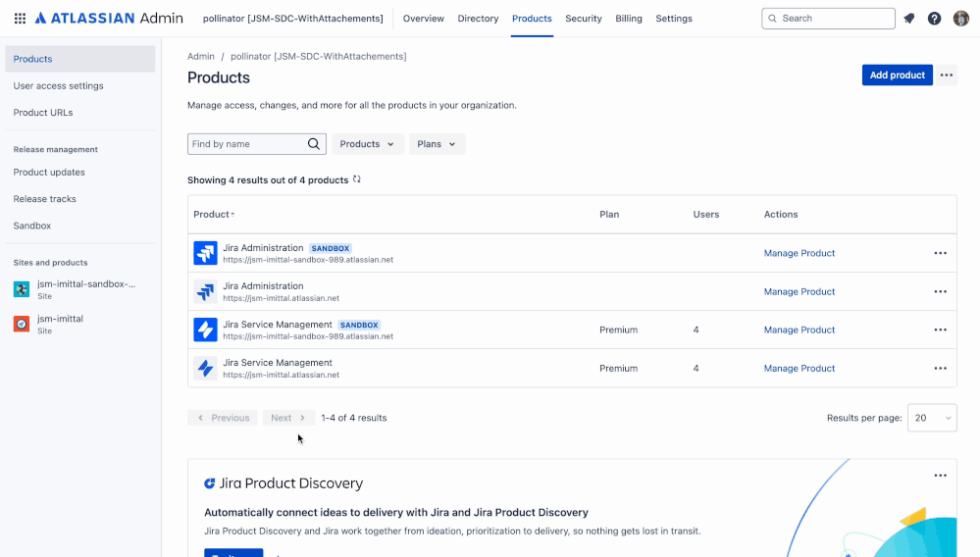
Task: Open more actions beside Add product
Action: click(x=947, y=75)
